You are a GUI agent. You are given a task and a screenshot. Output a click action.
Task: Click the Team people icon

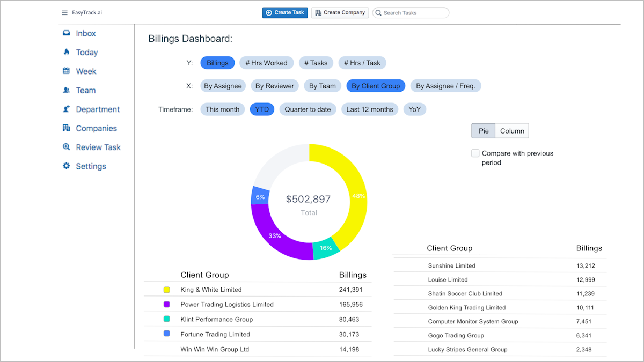[x=67, y=90]
